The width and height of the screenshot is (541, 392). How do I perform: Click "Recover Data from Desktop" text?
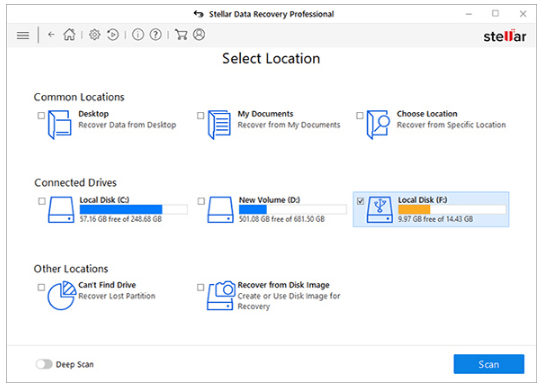click(x=127, y=125)
